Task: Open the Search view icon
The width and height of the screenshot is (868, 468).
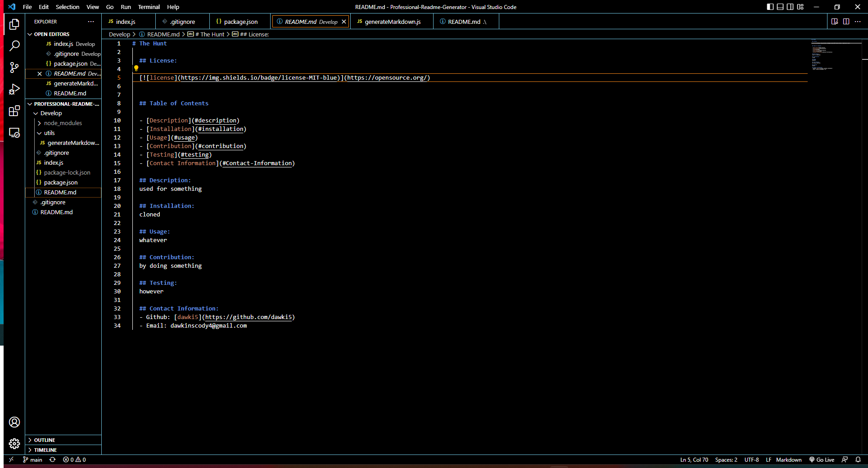Action: pos(14,46)
